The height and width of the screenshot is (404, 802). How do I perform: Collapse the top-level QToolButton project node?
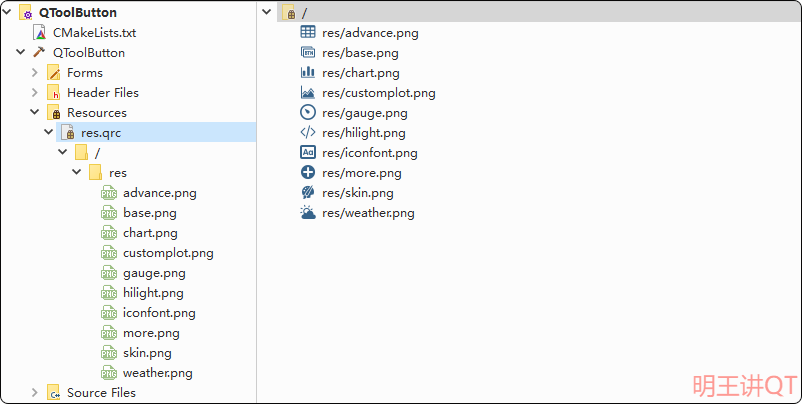(6, 11)
